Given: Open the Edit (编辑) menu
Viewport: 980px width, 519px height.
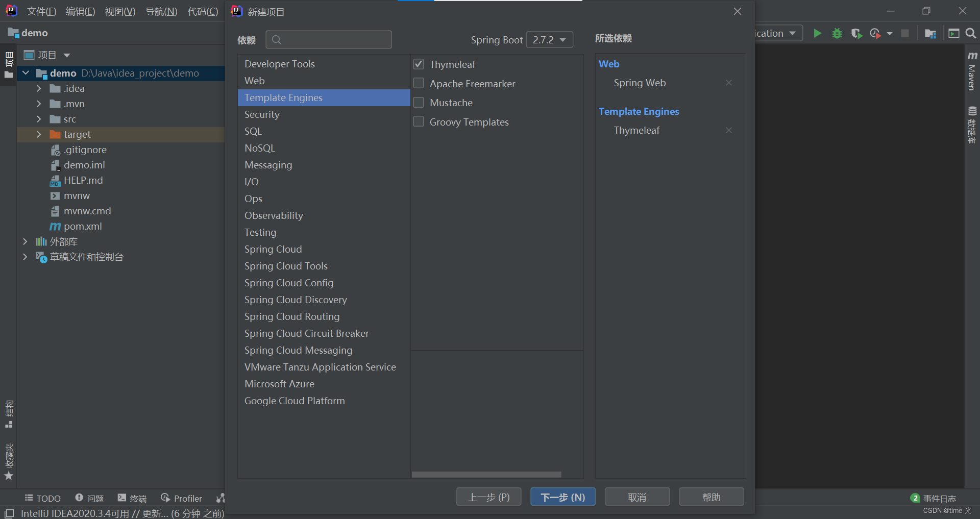Looking at the screenshot, I should (80, 11).
